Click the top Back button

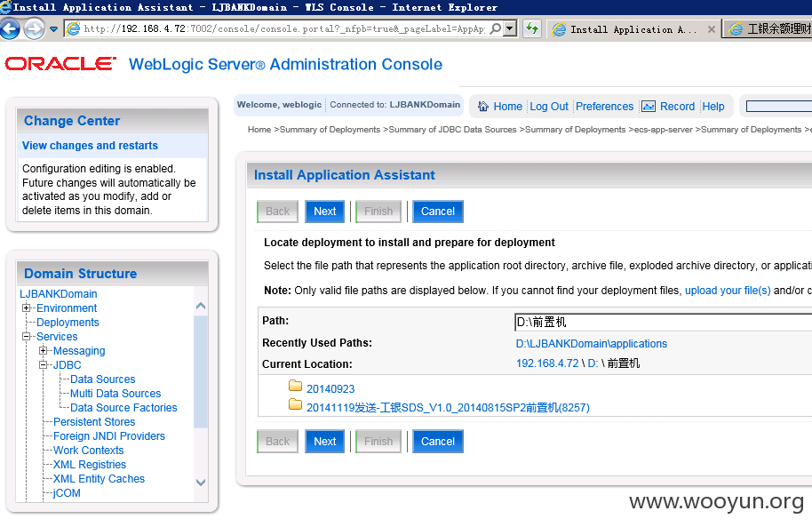[x=277, y=212]
